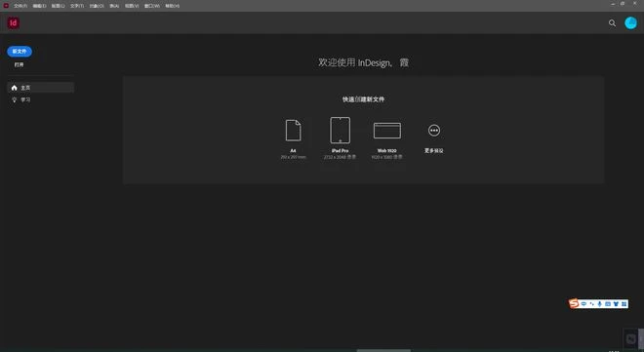Click the Sogou microphone voice input icon
Image resolution: width=644 pixels, height=352 pixels.
tap(600, 304)
